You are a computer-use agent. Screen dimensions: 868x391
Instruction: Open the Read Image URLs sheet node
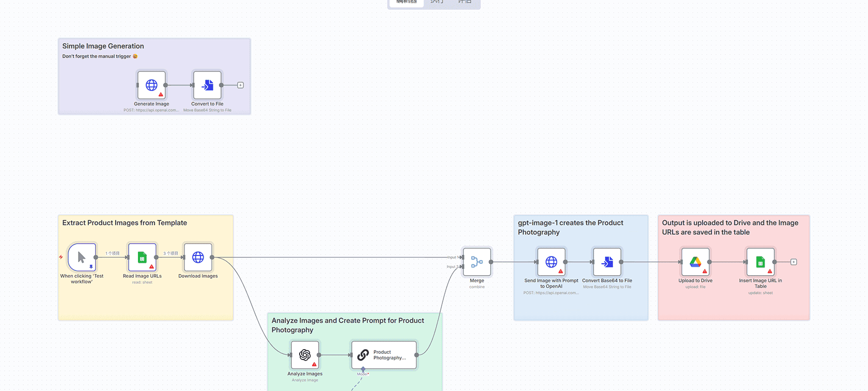coord(142,257)
